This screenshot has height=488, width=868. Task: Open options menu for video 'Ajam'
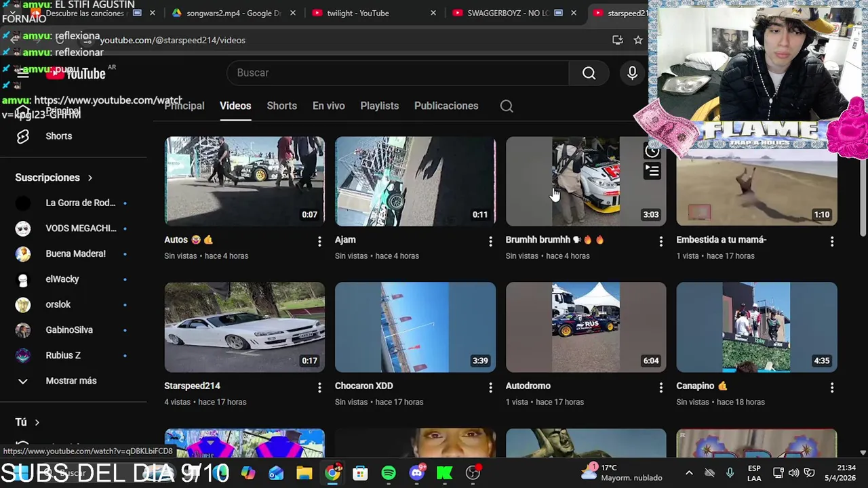click(490, 241)
